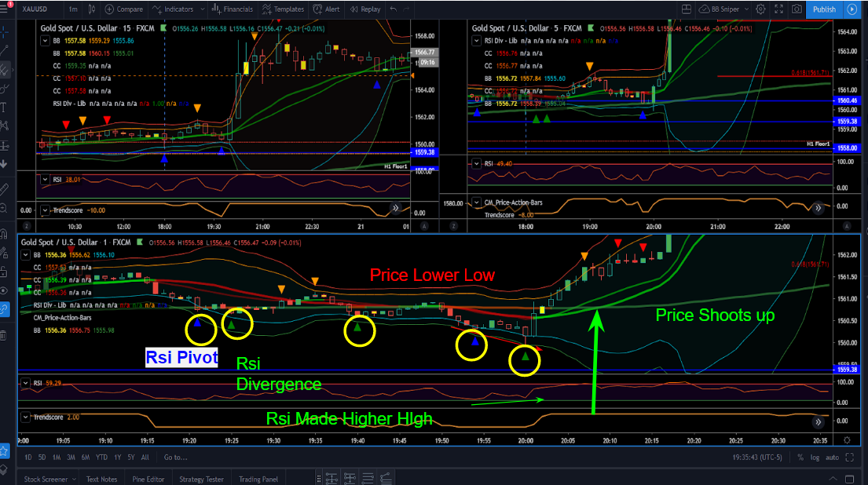Open the Text Notes tab
The width and height of the screenshot is (868, 485).
coord(101,479)
